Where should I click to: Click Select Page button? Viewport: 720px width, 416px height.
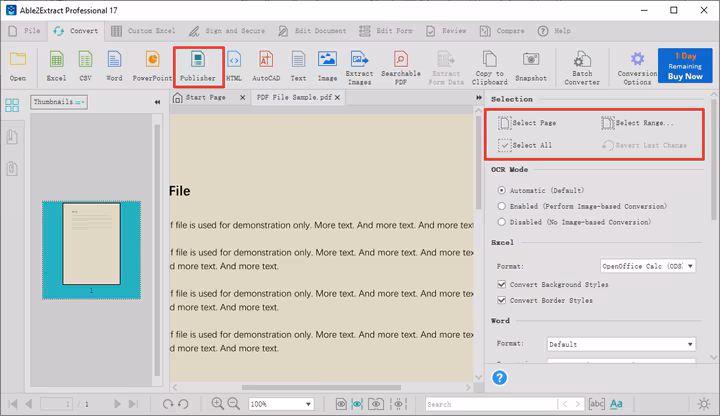click(528, 123)
